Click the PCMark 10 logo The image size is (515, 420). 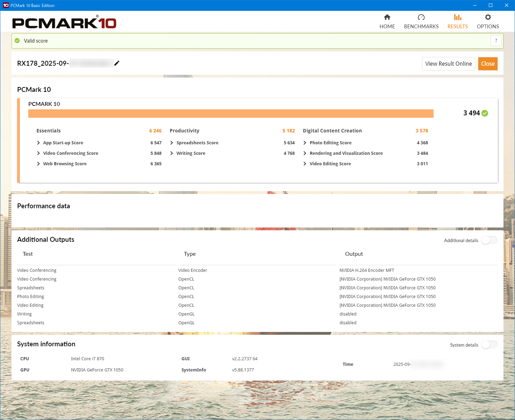(x=64, y=22)
